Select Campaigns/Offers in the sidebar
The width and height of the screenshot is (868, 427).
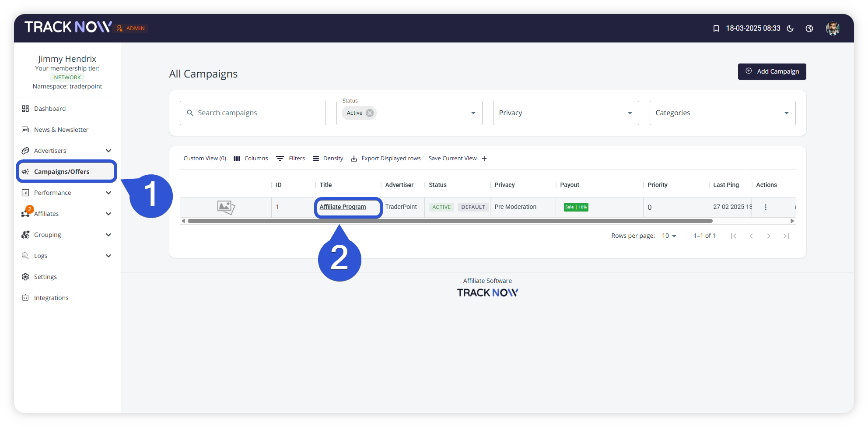click(x=62, y=171)
